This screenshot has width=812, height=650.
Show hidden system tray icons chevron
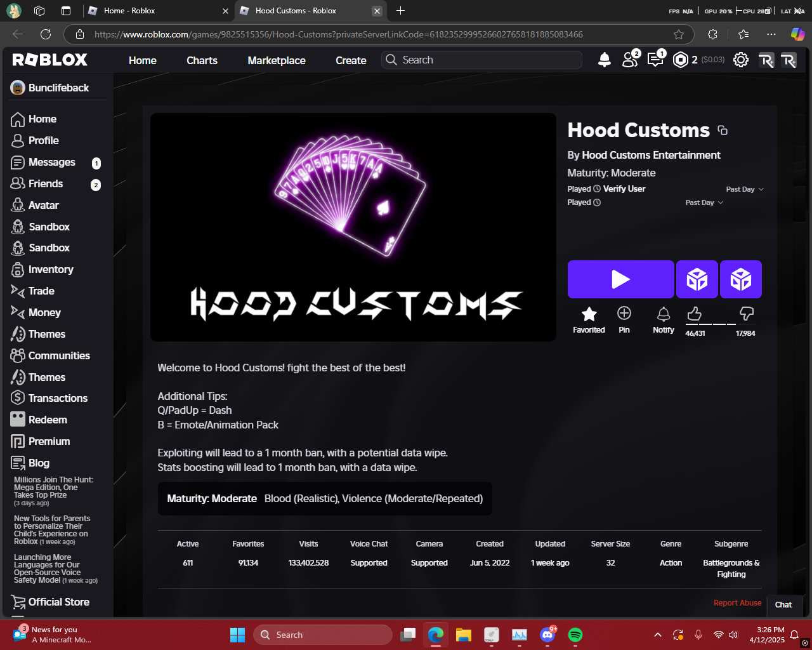658,635
